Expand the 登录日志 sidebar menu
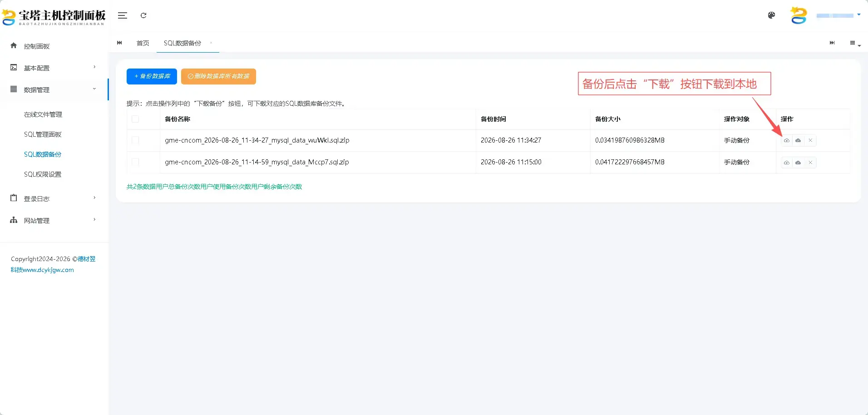868x415 pixels. (54, 199)
